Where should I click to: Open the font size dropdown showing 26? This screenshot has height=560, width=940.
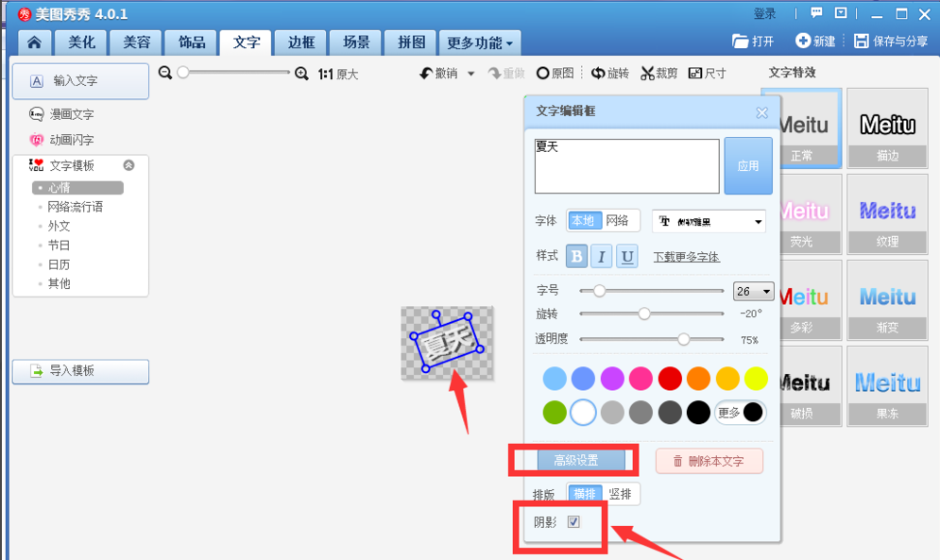[753, 290]
